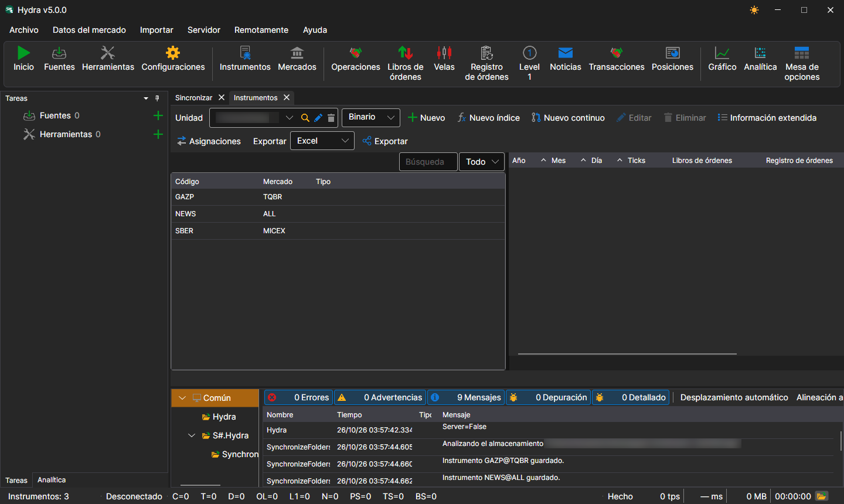Image resolution: width=844 pixels, height=504 pixels.
Task: Click Nuevo continuo button
Action: (568, 118)
